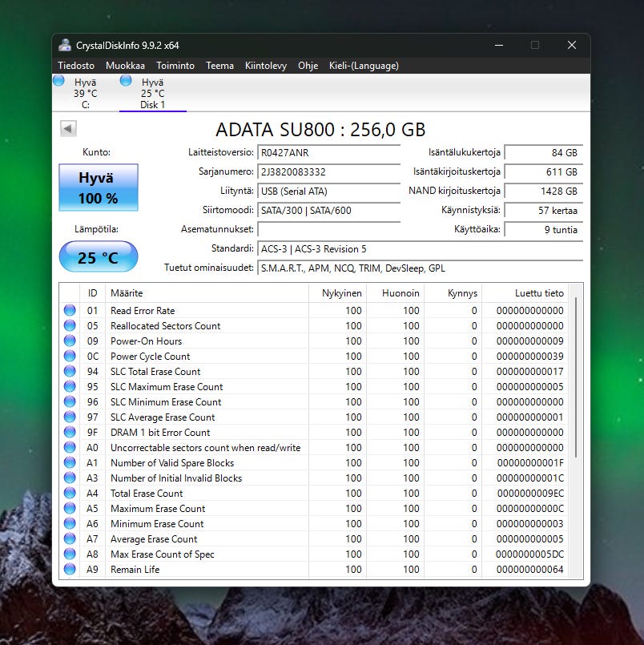This screenshot has width=644, height=645.
Task: Click status orb of Average Erase Count row (A7)
Action: 70,538
